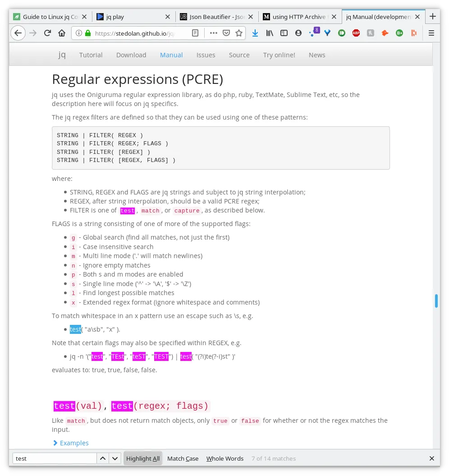The height and width of the screenshot is (476, 449).
Task: Open page actions three-dot menu
Action: pos(214,33)
